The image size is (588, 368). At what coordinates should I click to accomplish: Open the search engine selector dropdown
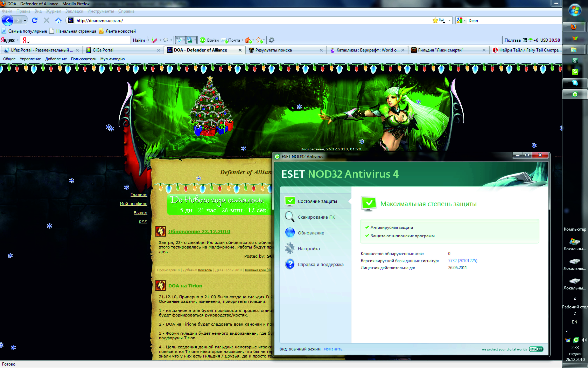[465, 20]
